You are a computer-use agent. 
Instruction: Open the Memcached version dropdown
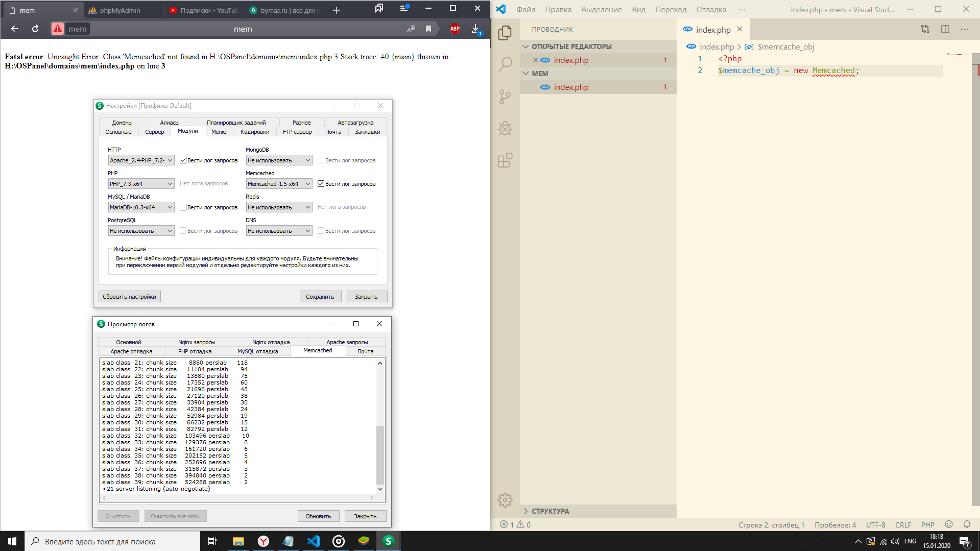[x=279, y=184]
